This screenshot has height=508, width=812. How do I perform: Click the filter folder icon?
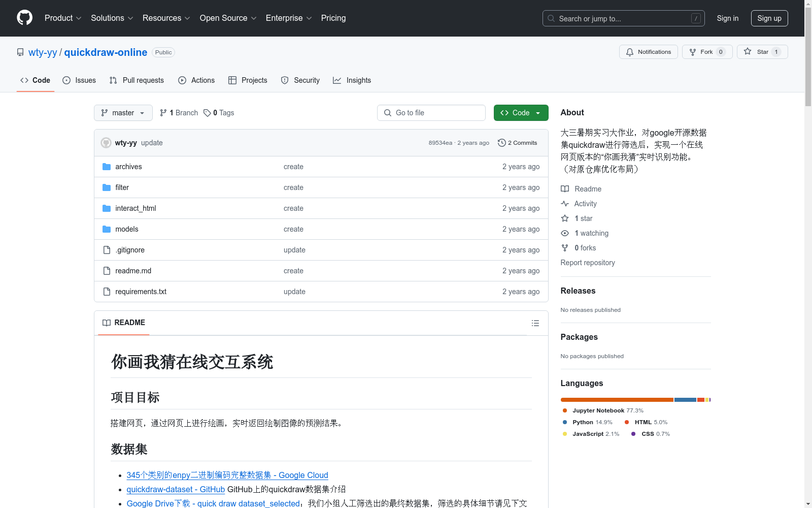pos(107,187)
